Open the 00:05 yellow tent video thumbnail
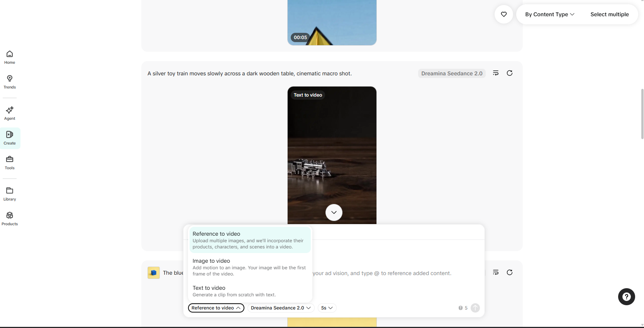644x328 pixels. [x=332, y=22]
